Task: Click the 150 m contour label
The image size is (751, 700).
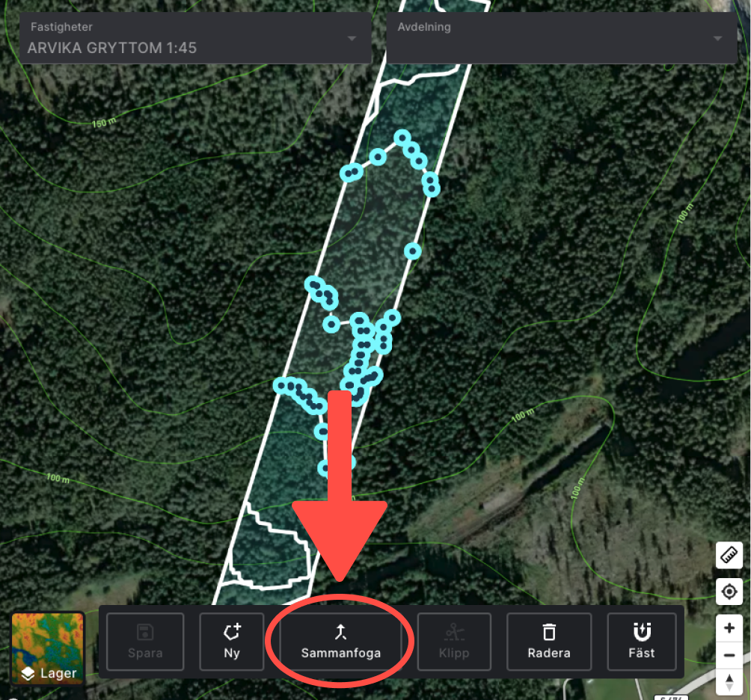Action: tap(104, 123)
